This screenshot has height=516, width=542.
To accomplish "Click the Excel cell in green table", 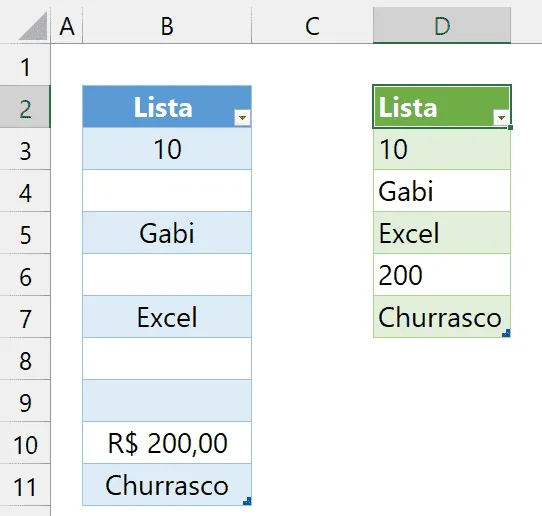I will [442, 233].
